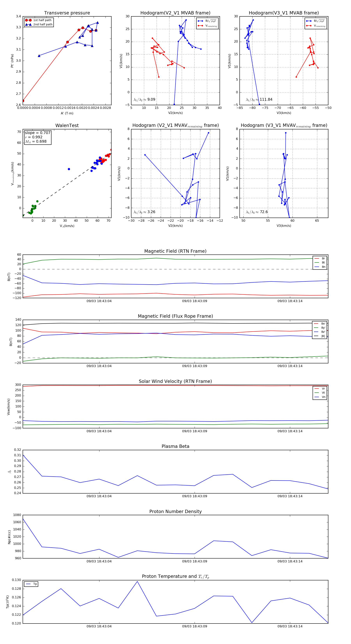This screenshot has height=644, width=351.
Task: Click the 'Proton Number Density' title
Action: pyautogui.click(x=175, y=511)
